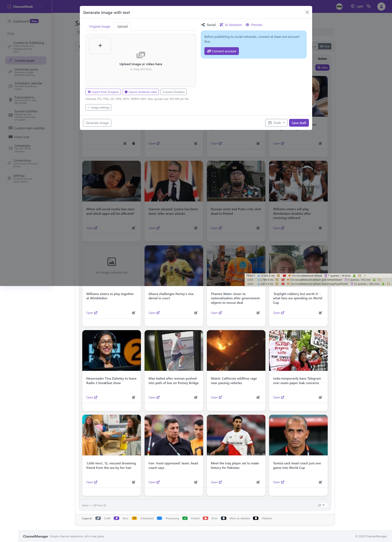Edit the Tunisia sack head coach post
Screen dimensions: 392x542
320,482
